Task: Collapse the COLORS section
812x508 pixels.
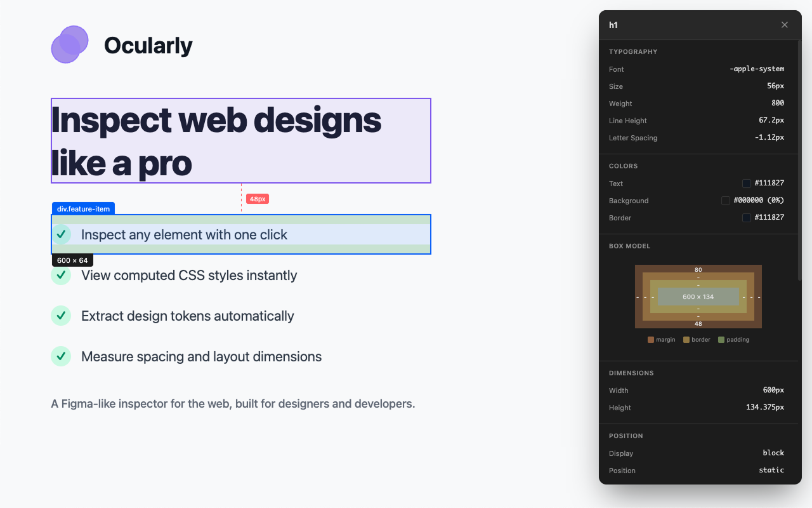Action: pos(623,166)
